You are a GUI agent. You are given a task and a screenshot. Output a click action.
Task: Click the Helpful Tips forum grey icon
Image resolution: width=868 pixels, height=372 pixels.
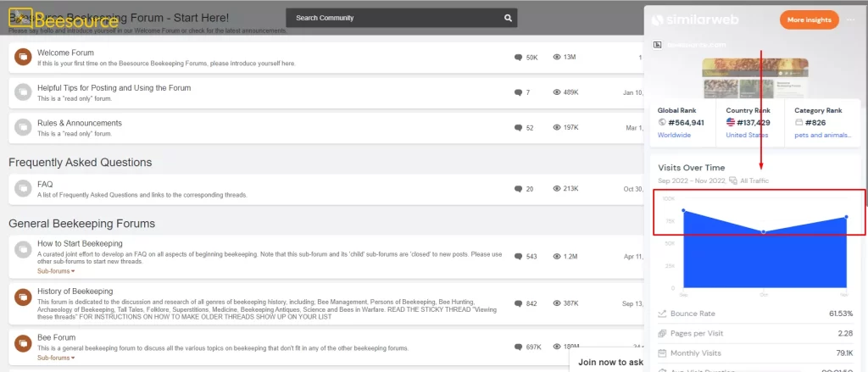pos(23,92)
